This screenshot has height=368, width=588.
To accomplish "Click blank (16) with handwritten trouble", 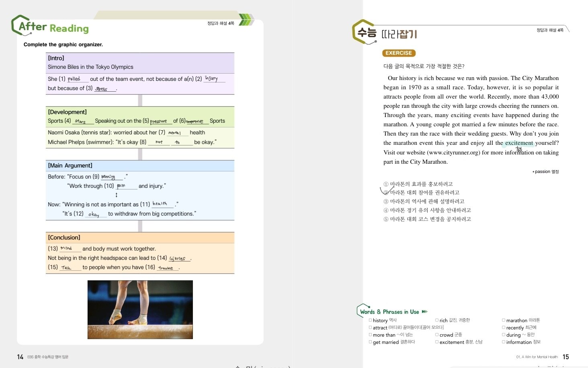I will coord(168,267).
